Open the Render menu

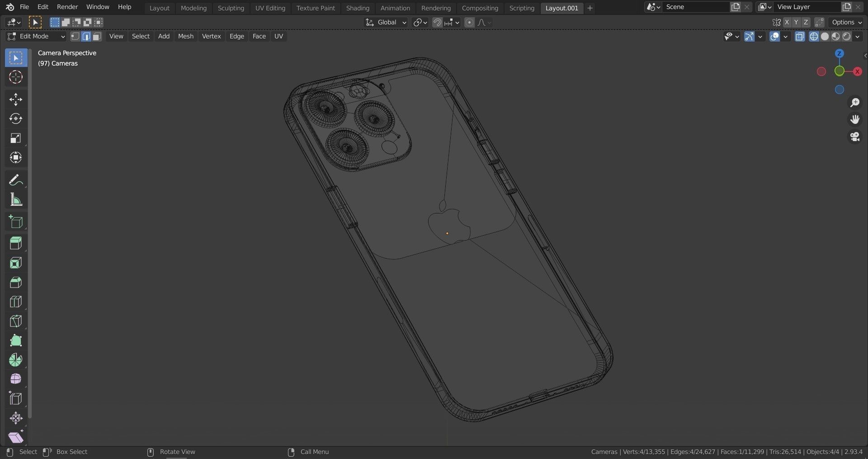pyautogui.click(x=67, y=7)
